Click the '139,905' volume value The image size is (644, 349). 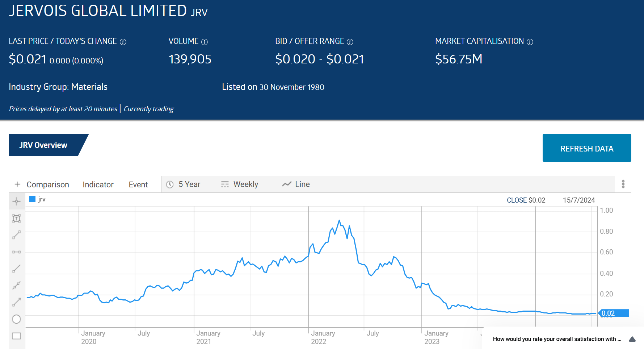(x=190, y=59)
